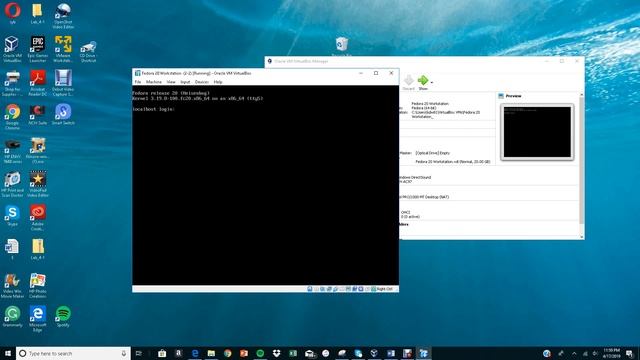Click the taskbar clock and date
This screenshot has width=640, height=360.
pos(611,353)
